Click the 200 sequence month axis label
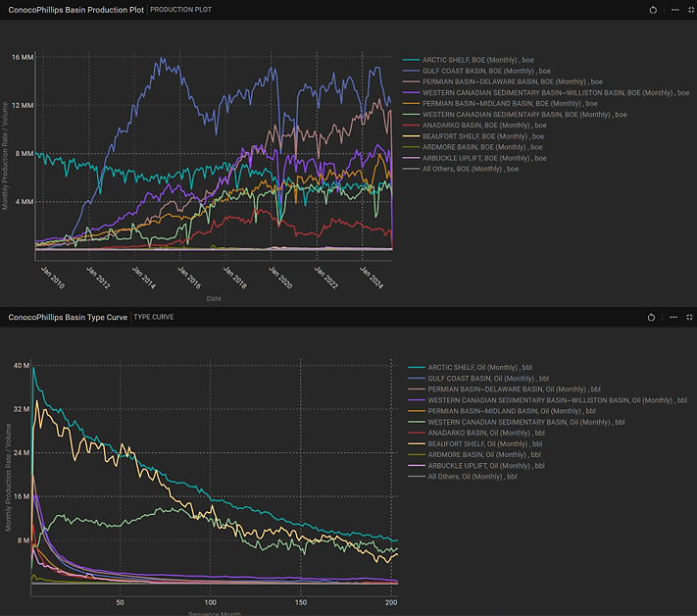The height and width of the screenshot is (616, 697). 391,602
